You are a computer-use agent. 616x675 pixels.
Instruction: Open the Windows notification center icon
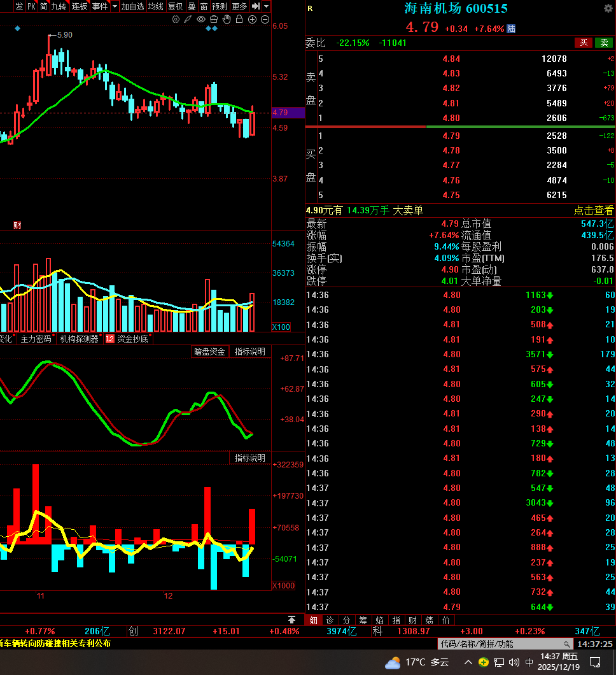pos(595,662)
